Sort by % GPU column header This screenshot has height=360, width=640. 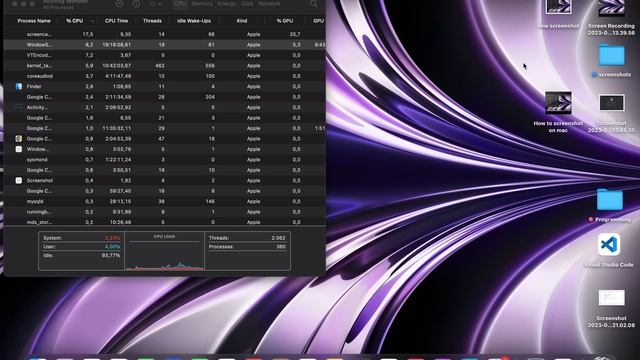coord(284,21)
